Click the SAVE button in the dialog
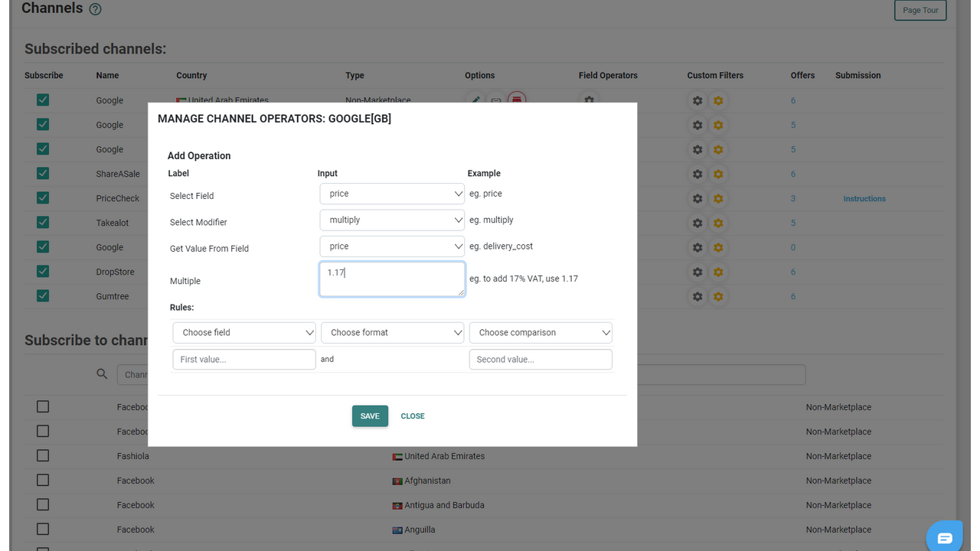 370,416
